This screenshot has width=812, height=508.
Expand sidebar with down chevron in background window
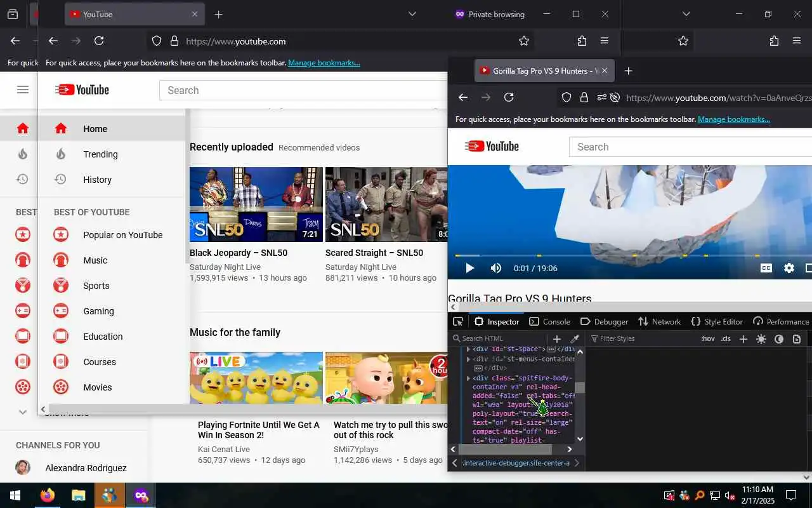(23, 412)
